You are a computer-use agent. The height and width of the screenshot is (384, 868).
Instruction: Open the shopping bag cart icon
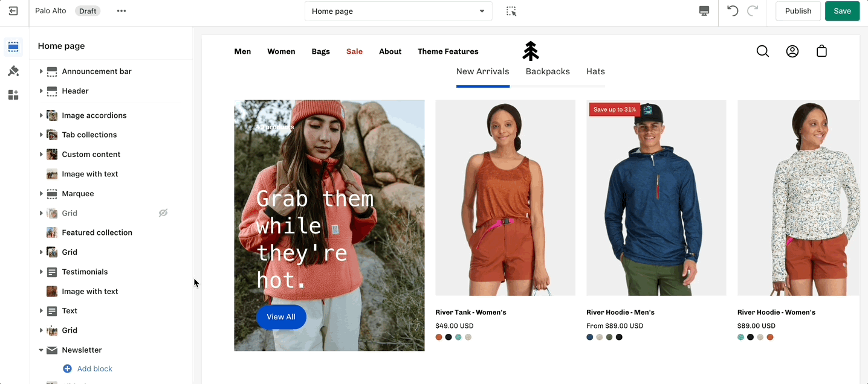pyautogui.click(x=821, y=51)
